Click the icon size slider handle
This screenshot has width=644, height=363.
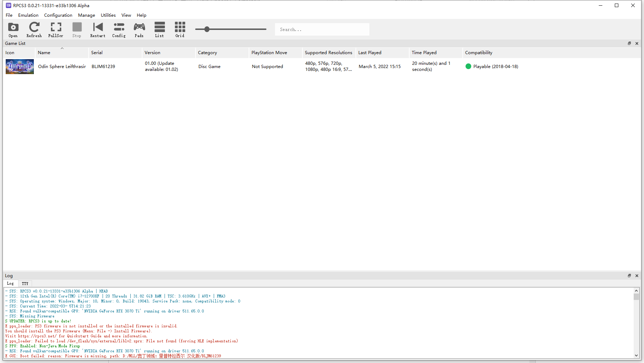pos(207,29)
